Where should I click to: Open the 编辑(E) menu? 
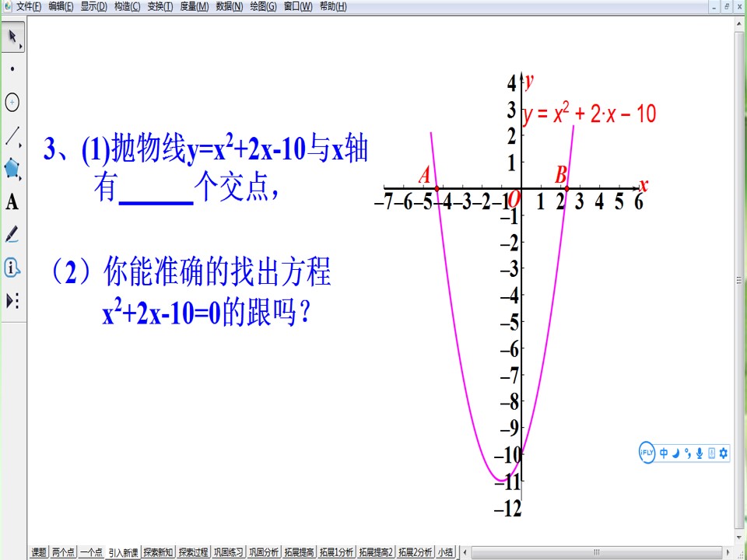(x=61, y=7)
